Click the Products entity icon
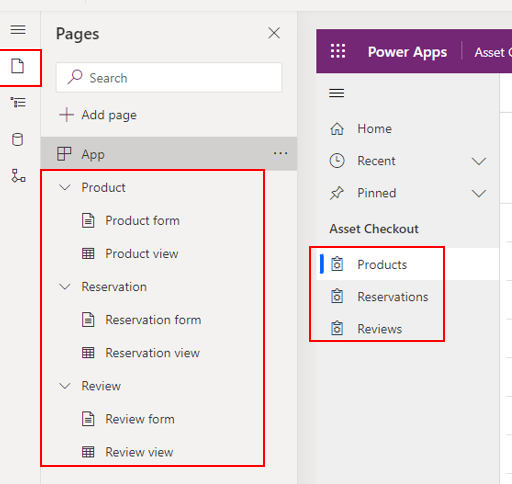The image size is (512, 484). (x=337, y=264)
